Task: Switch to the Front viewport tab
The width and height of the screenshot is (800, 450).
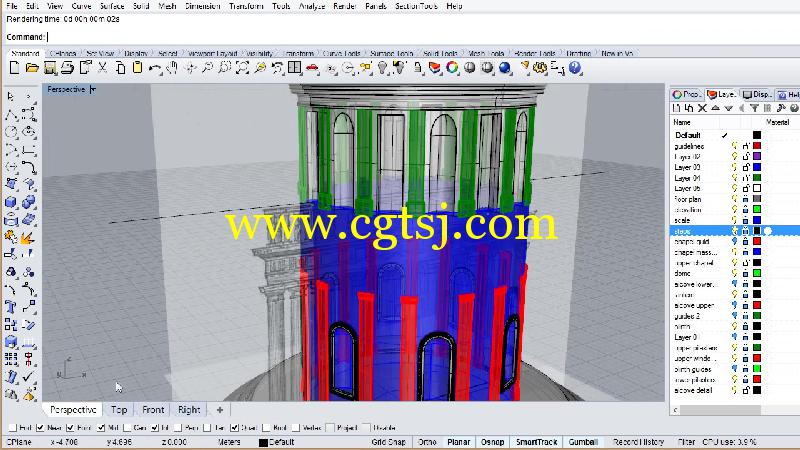Action: (153, 410)
